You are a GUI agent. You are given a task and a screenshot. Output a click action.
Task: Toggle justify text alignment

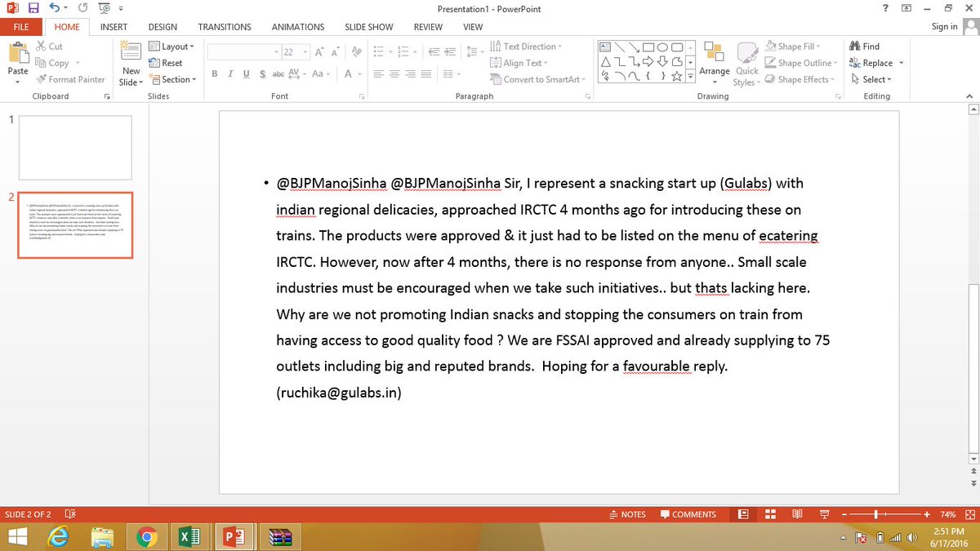[426, 73]
